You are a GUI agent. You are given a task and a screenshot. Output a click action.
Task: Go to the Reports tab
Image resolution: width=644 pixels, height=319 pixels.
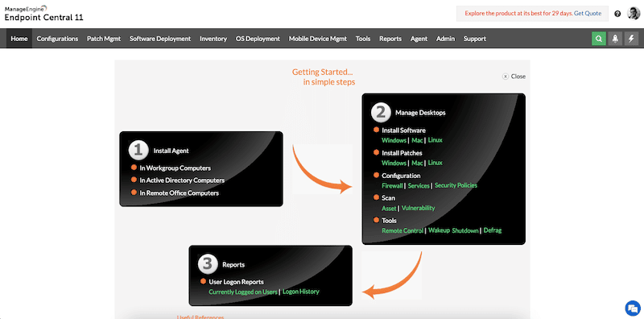pos(390,39)
